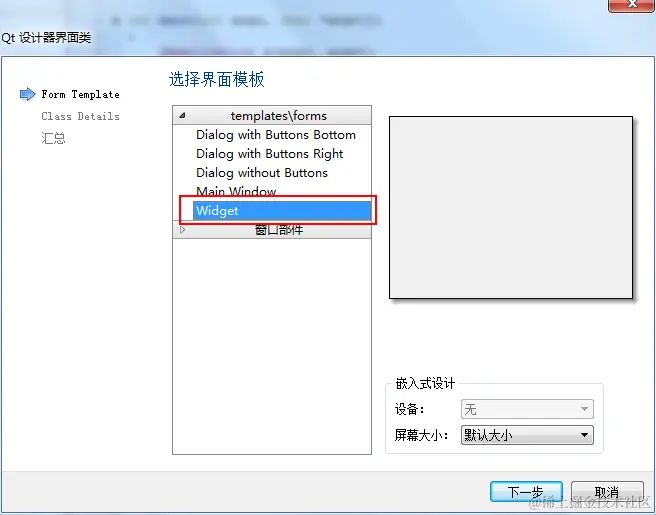Click the 下一步 button
This screenshot has height=515, width=656.
[526, 492]
